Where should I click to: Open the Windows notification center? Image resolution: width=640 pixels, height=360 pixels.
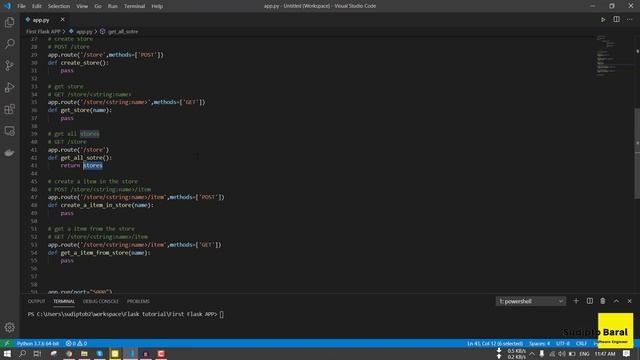627,353
